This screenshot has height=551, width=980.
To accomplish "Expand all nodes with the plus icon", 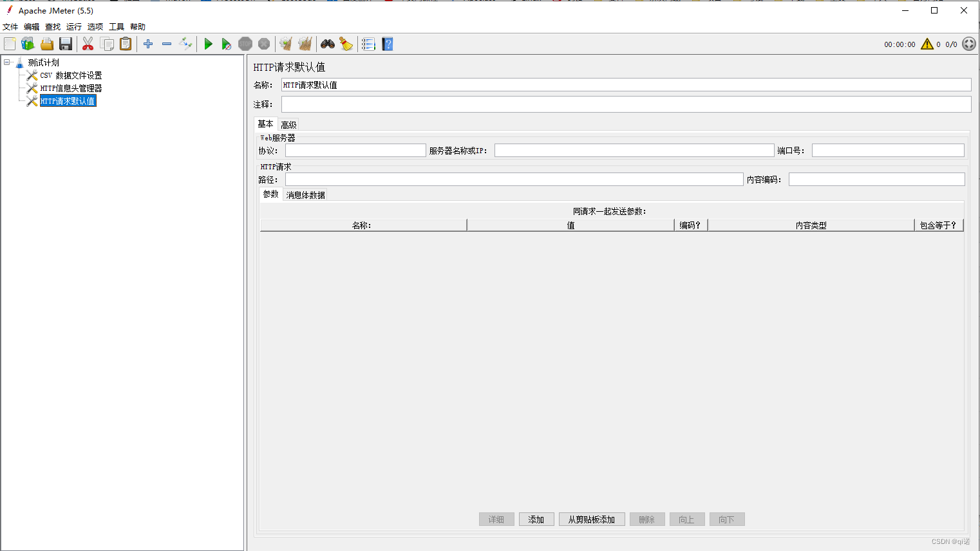I will tap(148, 44).
